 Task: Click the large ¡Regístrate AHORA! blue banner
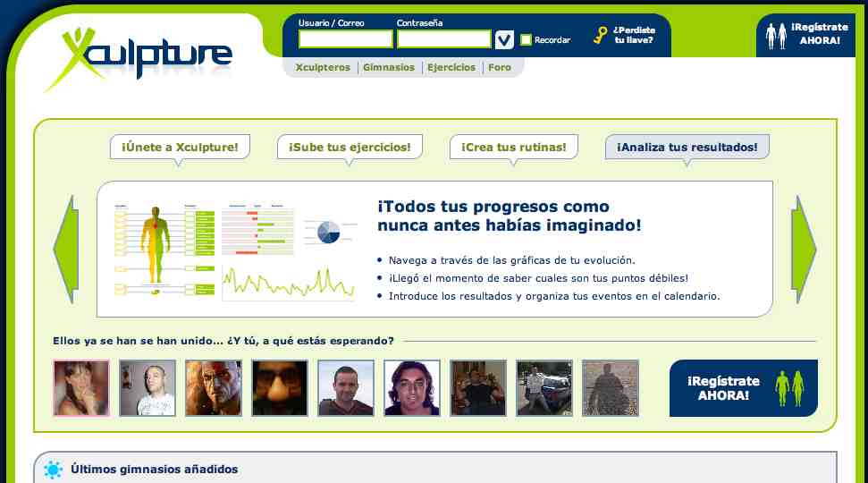pyautogui.click(x=744, y=388)
